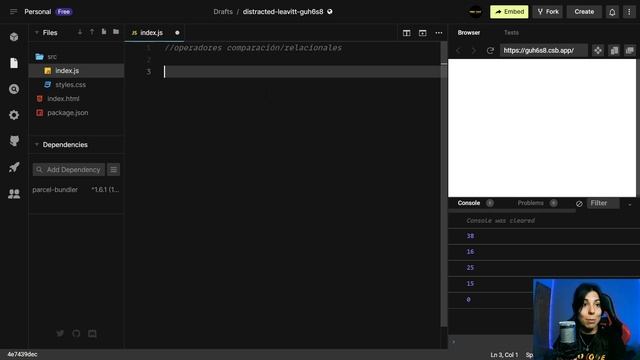Open the notifications bell

coord(612,12)
